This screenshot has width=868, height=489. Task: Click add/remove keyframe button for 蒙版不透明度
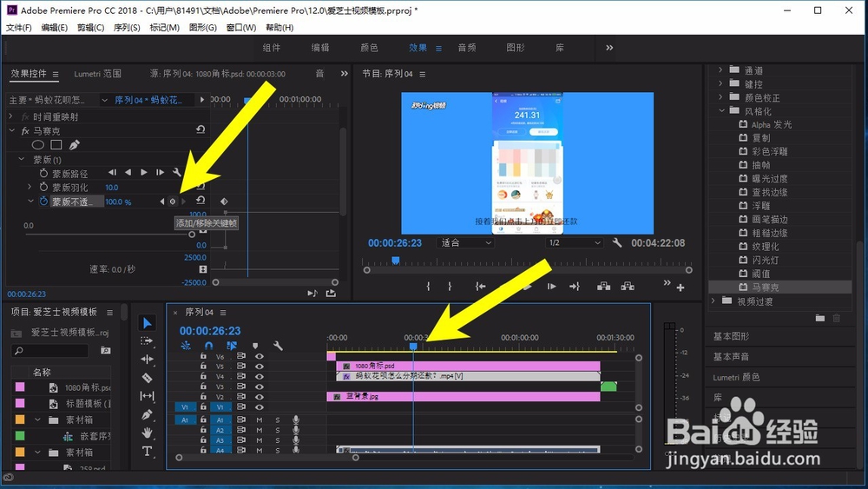click(172, 202)
